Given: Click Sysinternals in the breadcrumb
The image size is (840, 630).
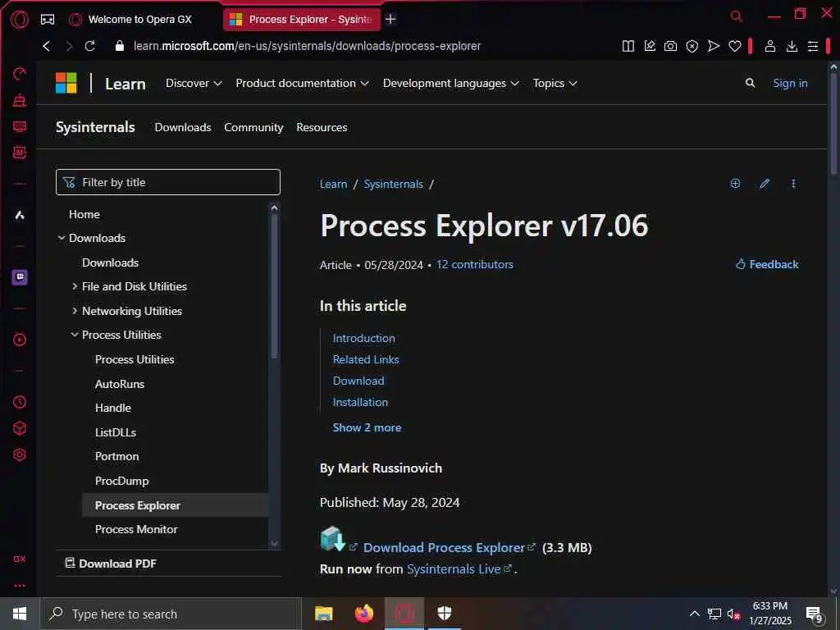Looking at the screenshot, I should [x=393, y=184].
